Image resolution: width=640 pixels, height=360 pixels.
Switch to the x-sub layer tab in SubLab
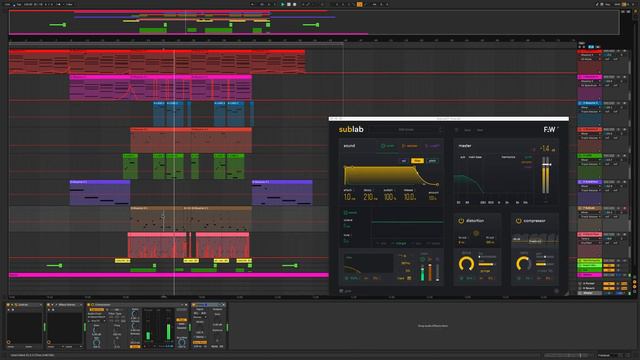click(x=433, y=146)
